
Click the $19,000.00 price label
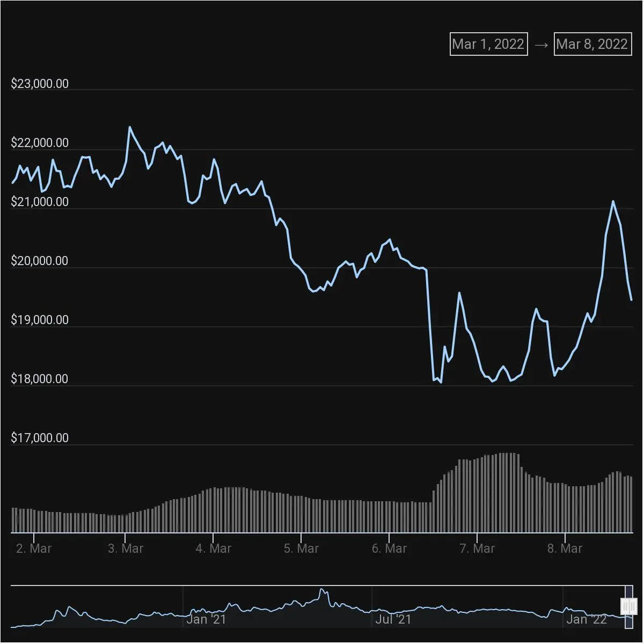point(40,320)
